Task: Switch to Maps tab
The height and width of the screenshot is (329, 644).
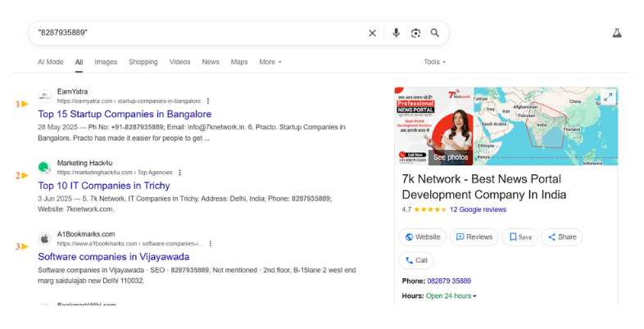Action: (x=239, y=62)
